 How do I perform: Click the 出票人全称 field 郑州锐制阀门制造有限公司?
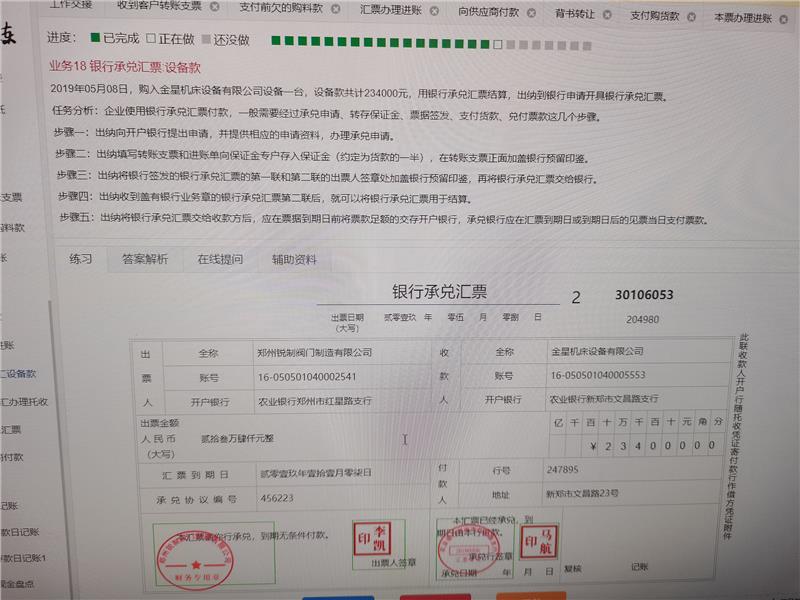[x=315, y=353]
